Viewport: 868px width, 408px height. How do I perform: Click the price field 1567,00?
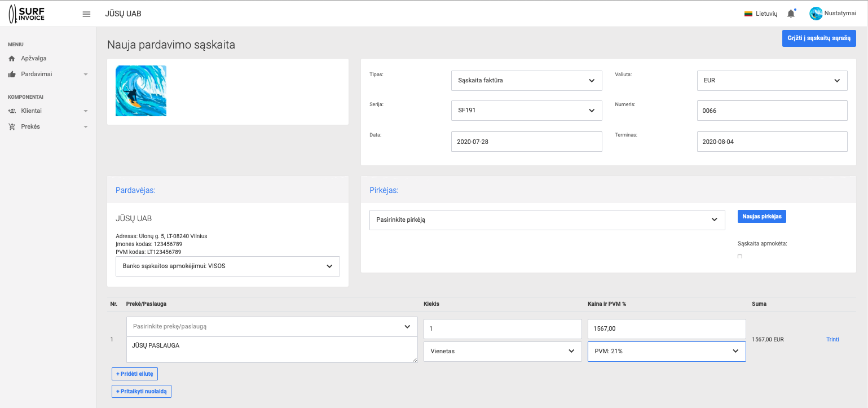pos(667,329)
